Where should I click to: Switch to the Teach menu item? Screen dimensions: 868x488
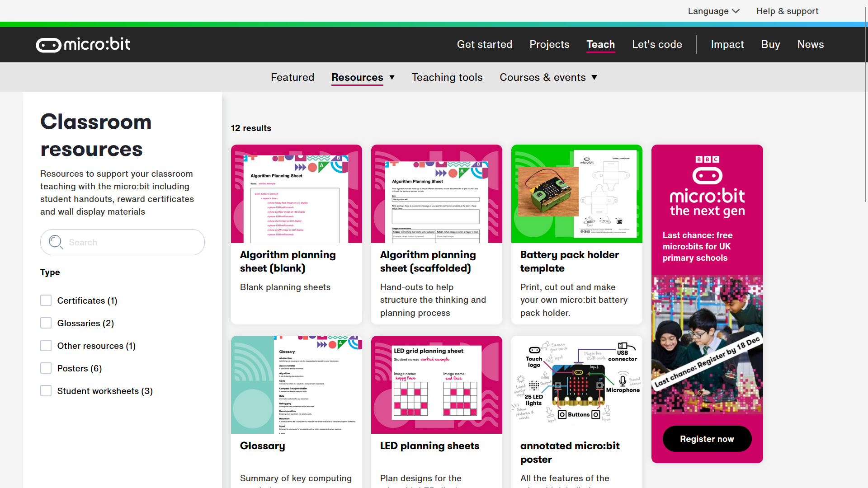[x=601, y=44]
